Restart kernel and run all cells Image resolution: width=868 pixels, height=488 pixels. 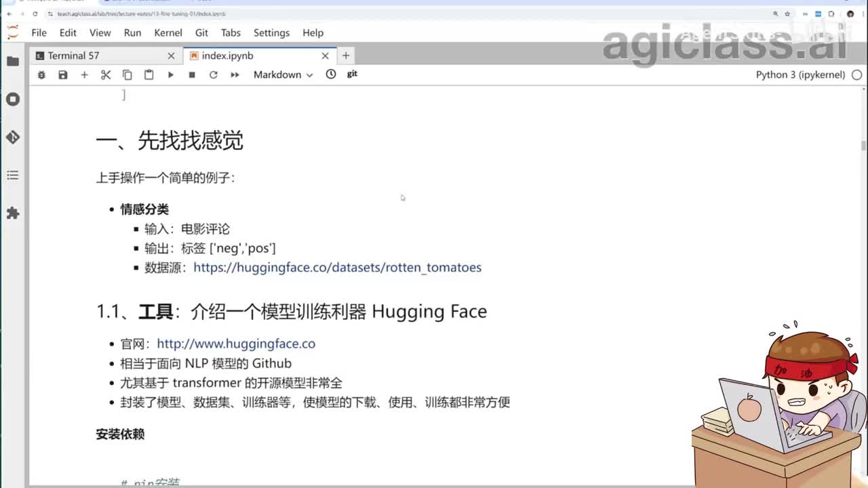pos(235,75)
